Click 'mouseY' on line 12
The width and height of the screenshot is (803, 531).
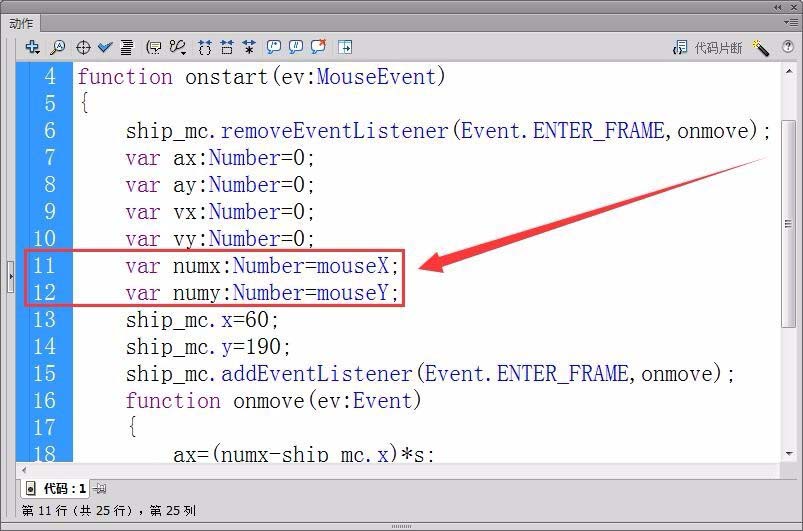point(353,293)
